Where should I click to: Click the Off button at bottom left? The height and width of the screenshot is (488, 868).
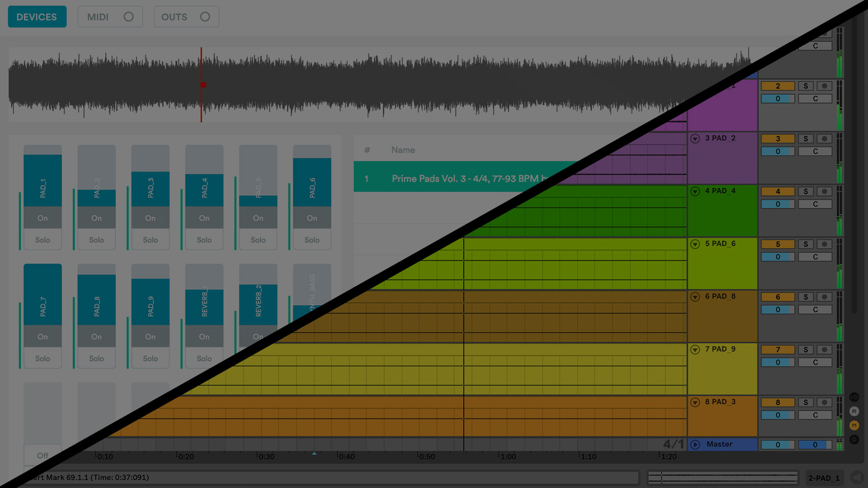[x=42, y=455]
